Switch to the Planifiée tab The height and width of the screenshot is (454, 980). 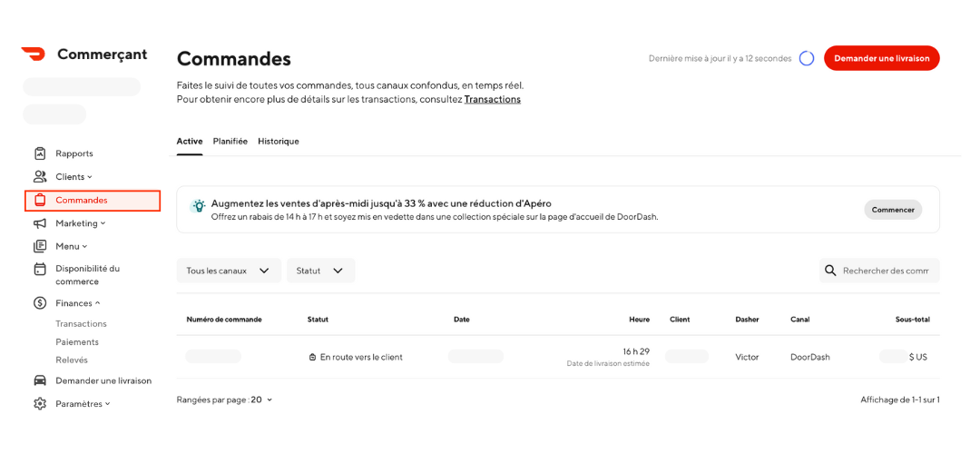[x=230, y=142]
